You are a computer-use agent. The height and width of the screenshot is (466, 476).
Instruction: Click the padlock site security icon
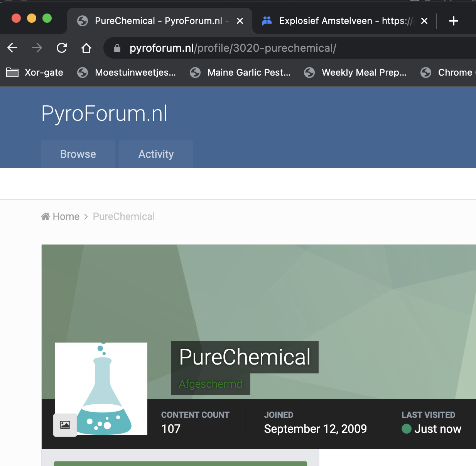coord(117,48)
